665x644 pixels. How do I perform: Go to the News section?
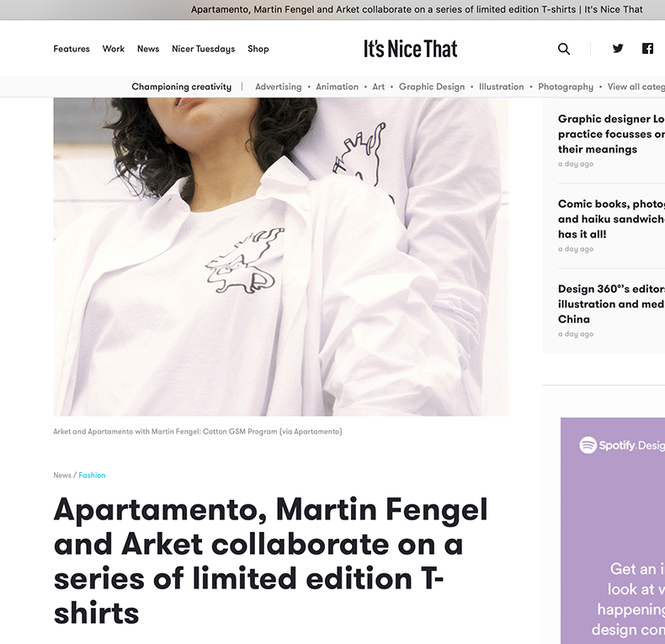(148, 49)
